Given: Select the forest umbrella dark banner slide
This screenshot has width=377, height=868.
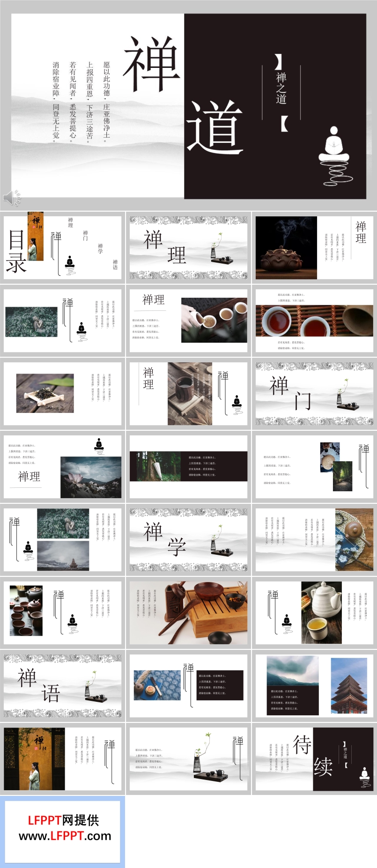Looking at the screenshot, I should [x=188, y=467].
